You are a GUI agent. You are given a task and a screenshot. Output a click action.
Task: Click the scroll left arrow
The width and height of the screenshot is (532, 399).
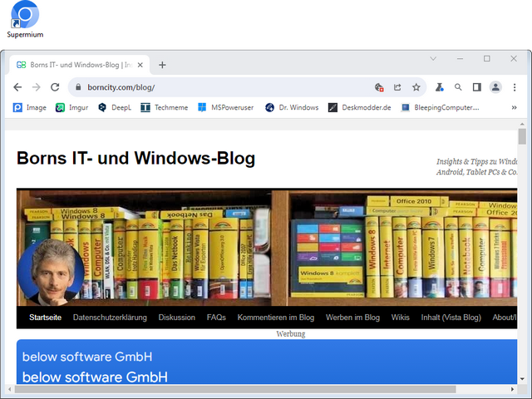pos(9,389)
